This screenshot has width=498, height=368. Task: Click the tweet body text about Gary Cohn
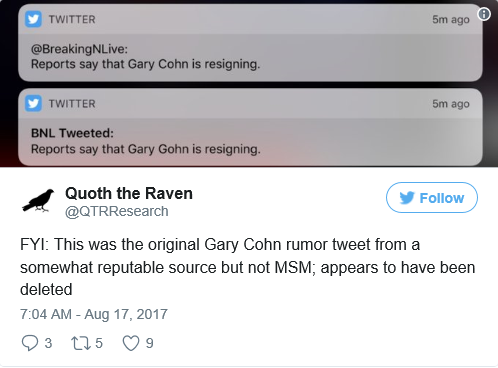coord(247,267)
